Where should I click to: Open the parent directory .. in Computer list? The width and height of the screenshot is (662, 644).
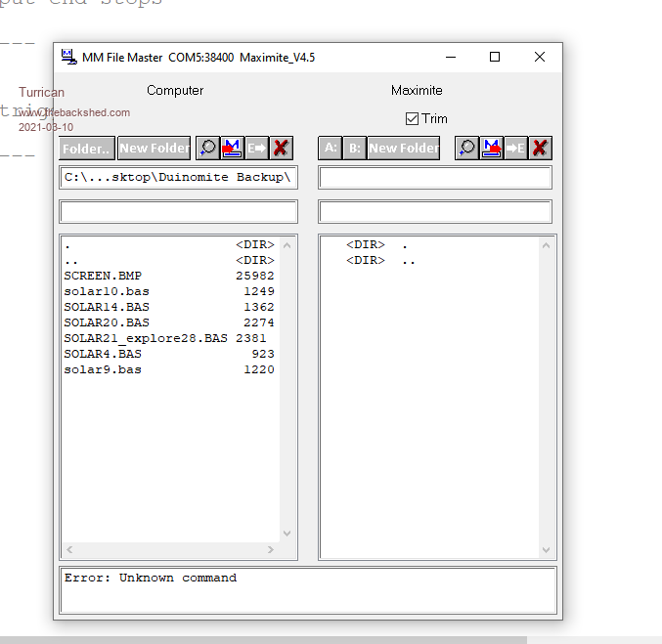(x=71, y=260)
